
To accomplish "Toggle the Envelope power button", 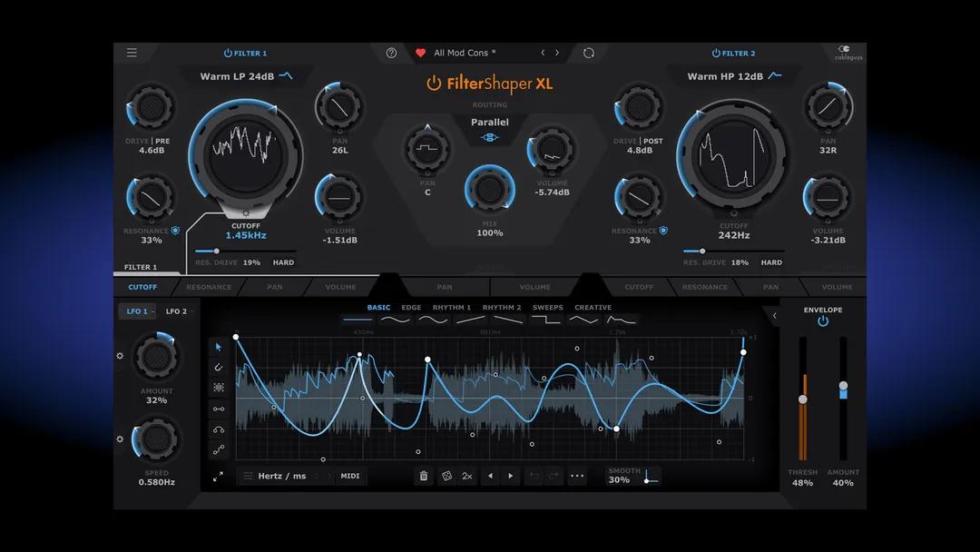I will click(x=822, y=321).
